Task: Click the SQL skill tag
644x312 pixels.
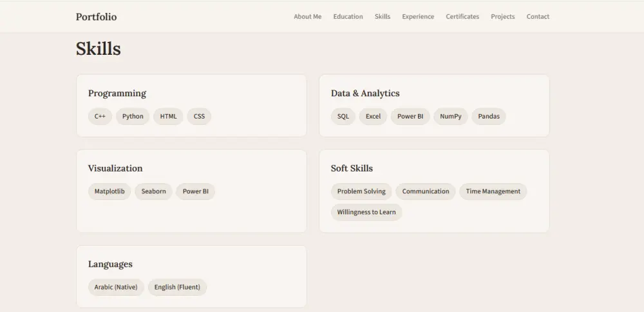Action: coord(343,117)
